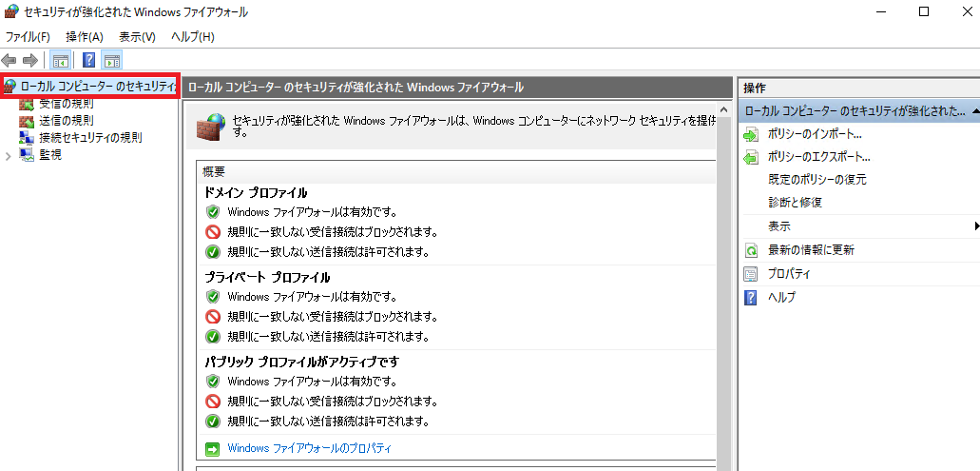Click the Back arrow toolbar icon

9,60
